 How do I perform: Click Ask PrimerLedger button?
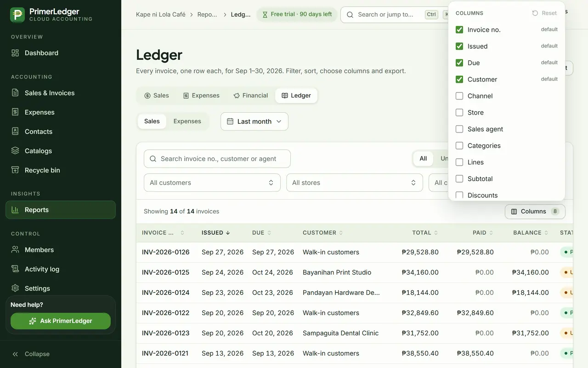click(61, 321)
